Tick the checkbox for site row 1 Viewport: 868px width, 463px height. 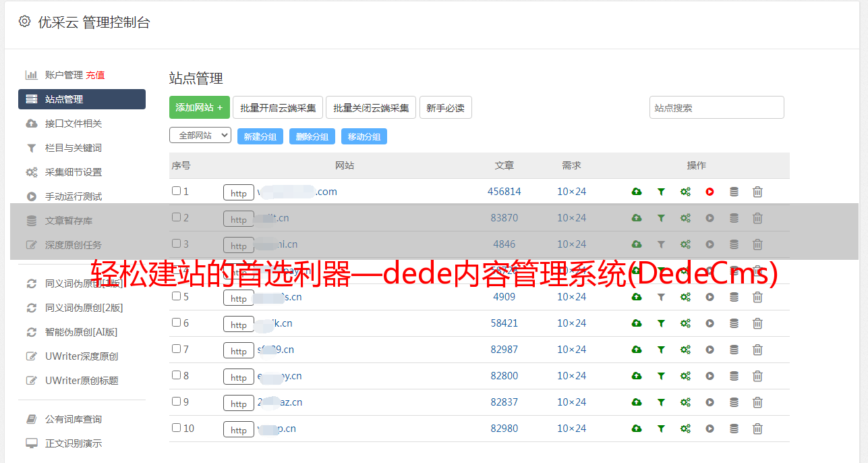tap(176, 191)
